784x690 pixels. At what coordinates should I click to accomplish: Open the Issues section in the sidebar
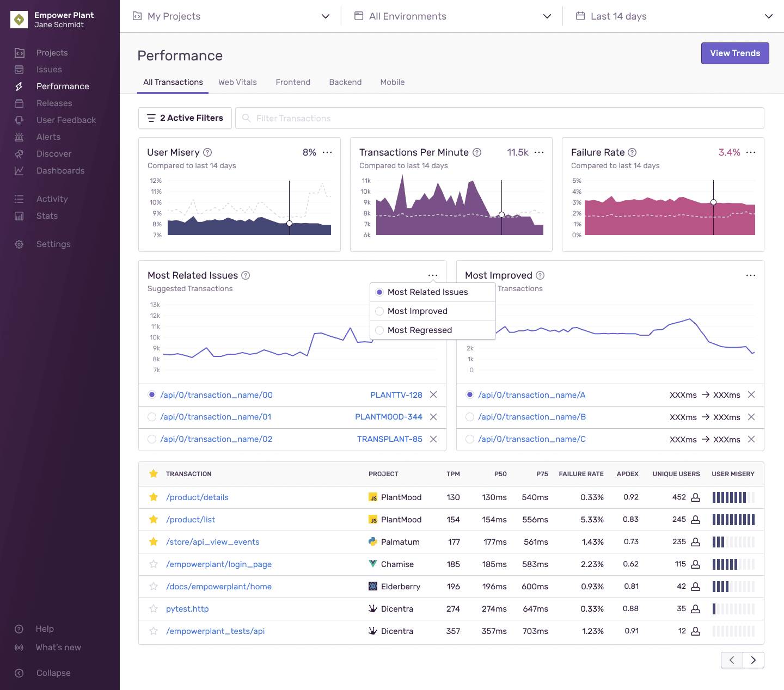pyautogui.click(x=49, y=69)
